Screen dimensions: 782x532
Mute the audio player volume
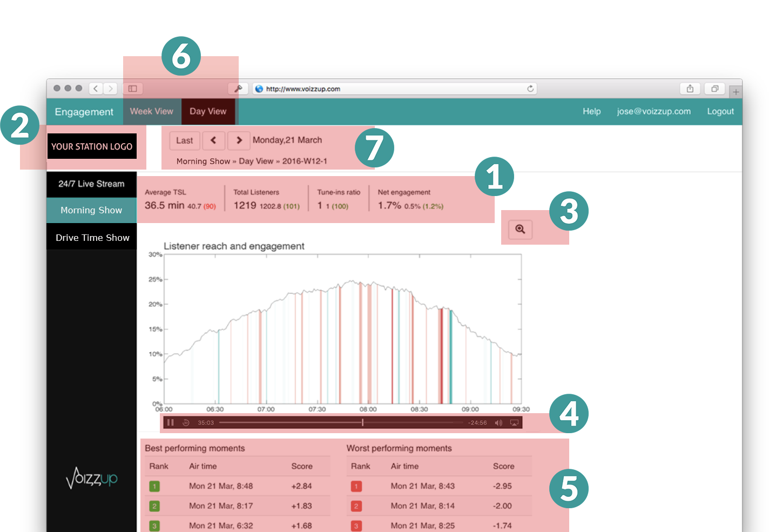point(498,422)
